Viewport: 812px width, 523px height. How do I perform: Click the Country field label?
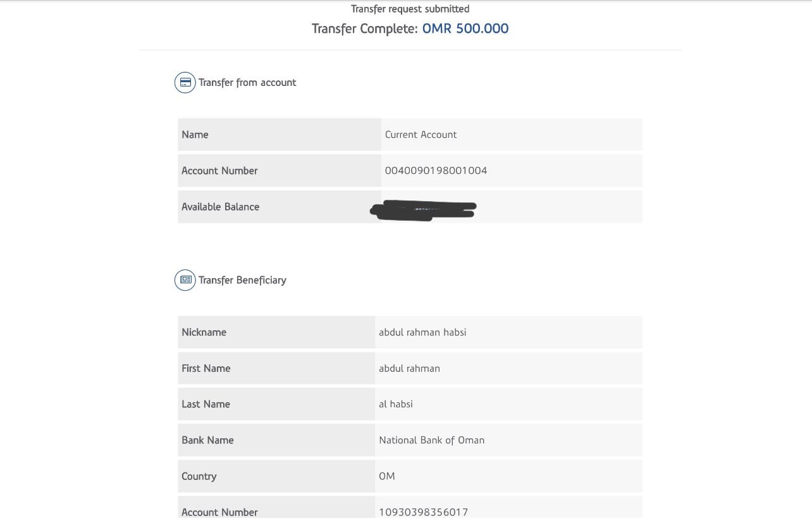pos(199,476)
